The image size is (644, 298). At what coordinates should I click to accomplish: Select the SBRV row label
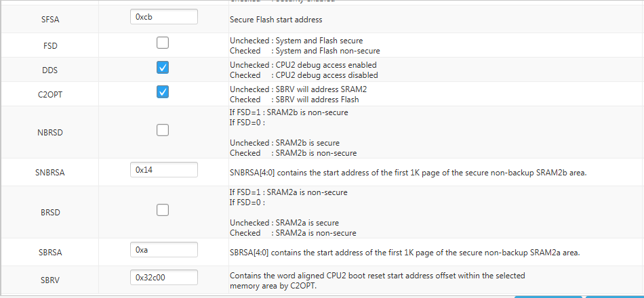point(49,281)
